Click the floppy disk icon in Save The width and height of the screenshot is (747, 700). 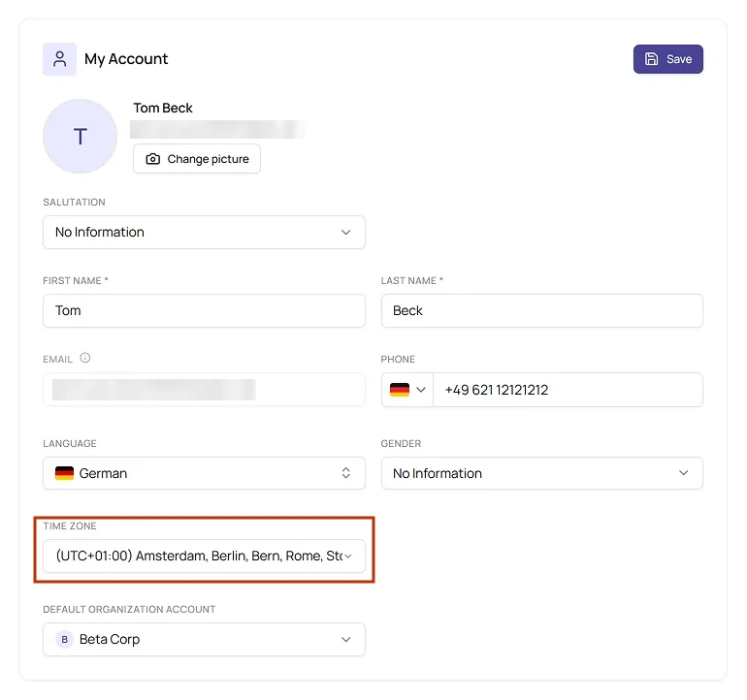point(651,59)
